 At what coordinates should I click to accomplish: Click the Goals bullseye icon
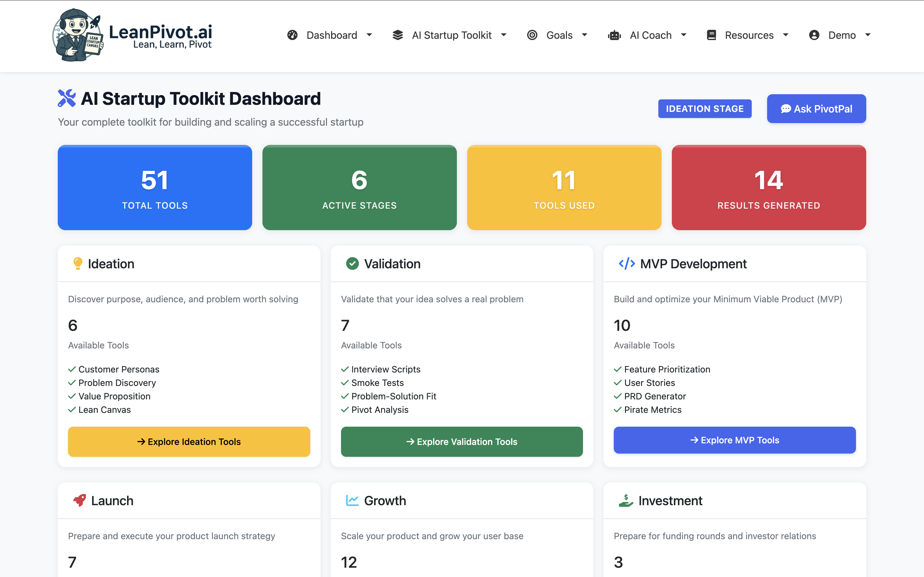click(532, 35)
